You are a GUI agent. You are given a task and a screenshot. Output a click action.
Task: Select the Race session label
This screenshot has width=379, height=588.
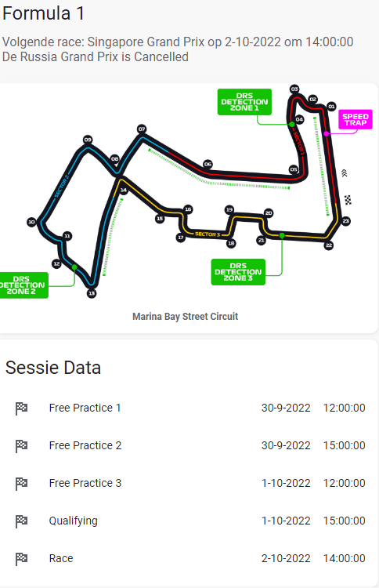61,558
